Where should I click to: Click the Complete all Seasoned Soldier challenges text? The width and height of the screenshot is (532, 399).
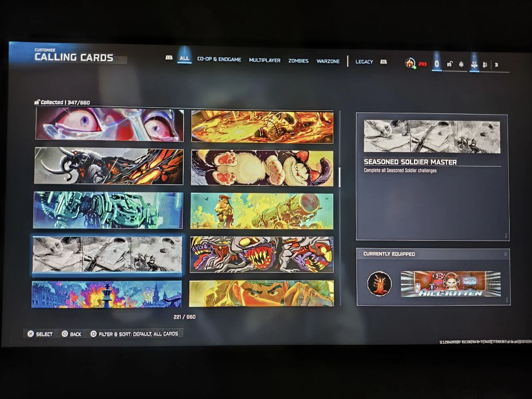pyautogui.click(x=400, y=171)
